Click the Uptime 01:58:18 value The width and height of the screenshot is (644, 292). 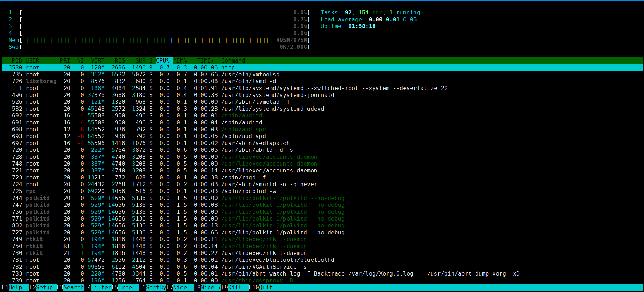click(362, 26)
